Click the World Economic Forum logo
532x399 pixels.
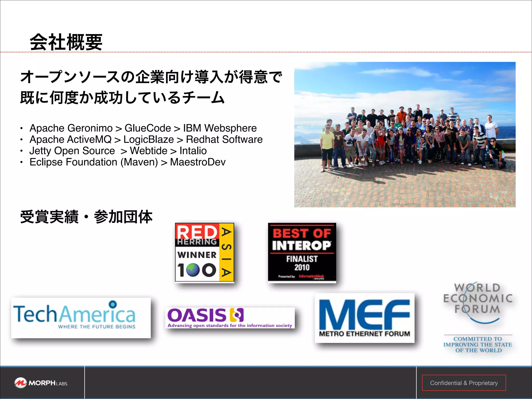(x=478, y=317)
